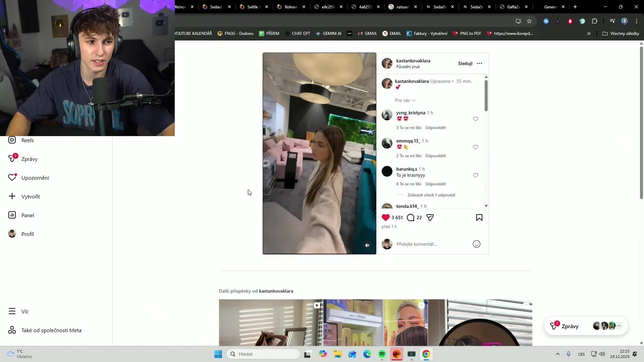Like barunkq.s's comment

click(475, 175)
